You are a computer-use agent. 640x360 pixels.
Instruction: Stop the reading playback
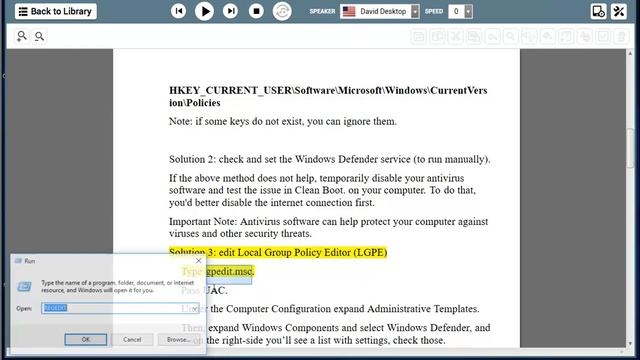tap(256, 11)
